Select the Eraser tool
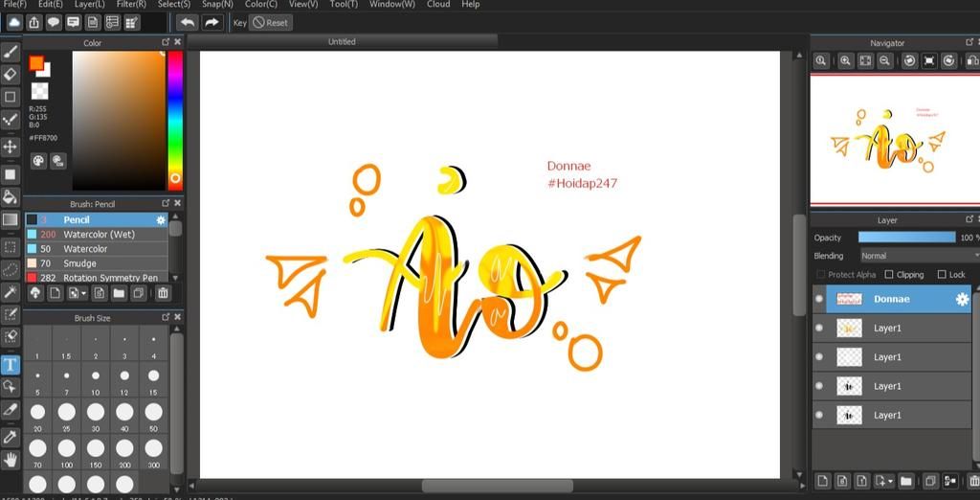This screenshot has width=980, height=500. [10, 75]
